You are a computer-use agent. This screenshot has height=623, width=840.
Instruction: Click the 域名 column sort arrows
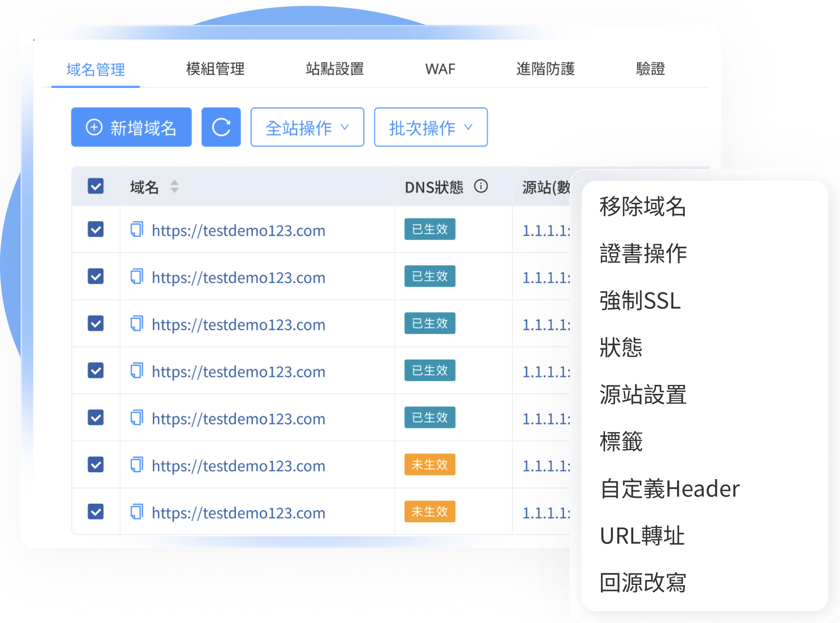[174, 187]
